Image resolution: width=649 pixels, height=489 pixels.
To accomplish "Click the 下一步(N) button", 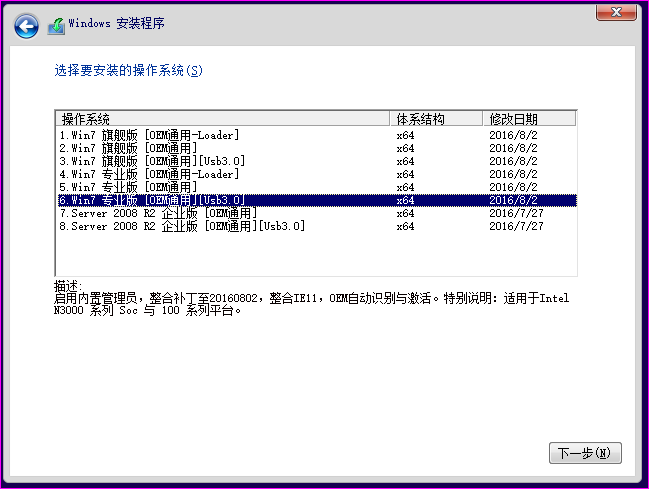I will click(x=585, y=453).
